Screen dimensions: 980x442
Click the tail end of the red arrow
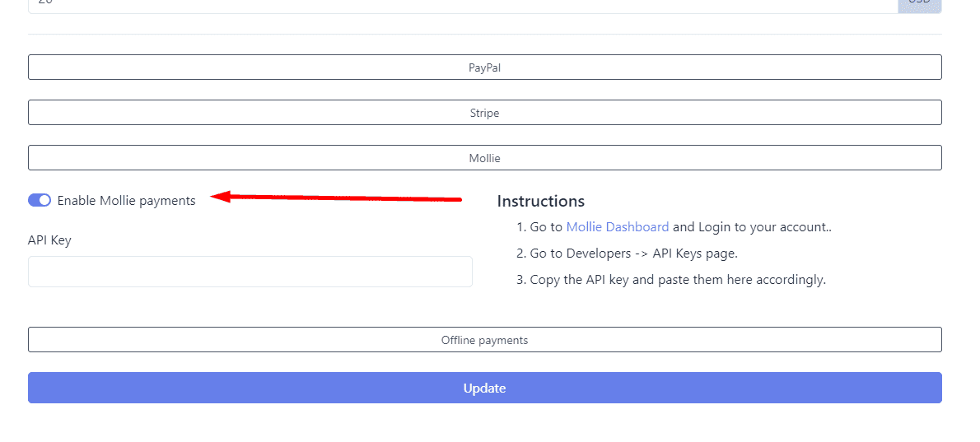click(x=458, y=199)
